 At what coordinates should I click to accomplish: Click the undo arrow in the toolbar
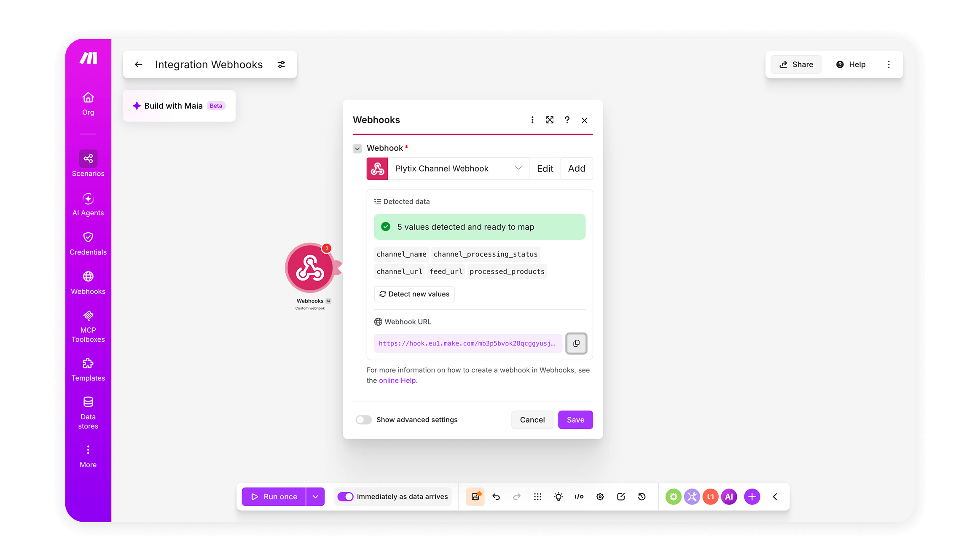(x=496, y=497)
